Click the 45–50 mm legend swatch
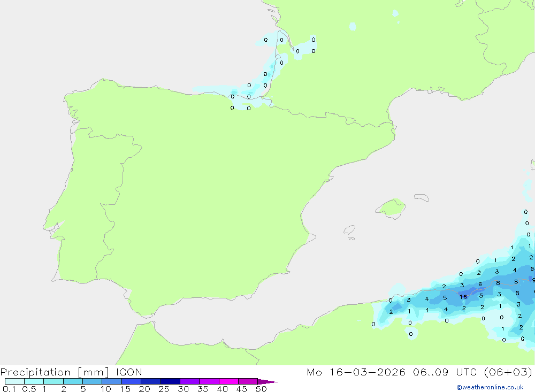The width and height of the screenshot is (535, 392). [x=248, y=381]
